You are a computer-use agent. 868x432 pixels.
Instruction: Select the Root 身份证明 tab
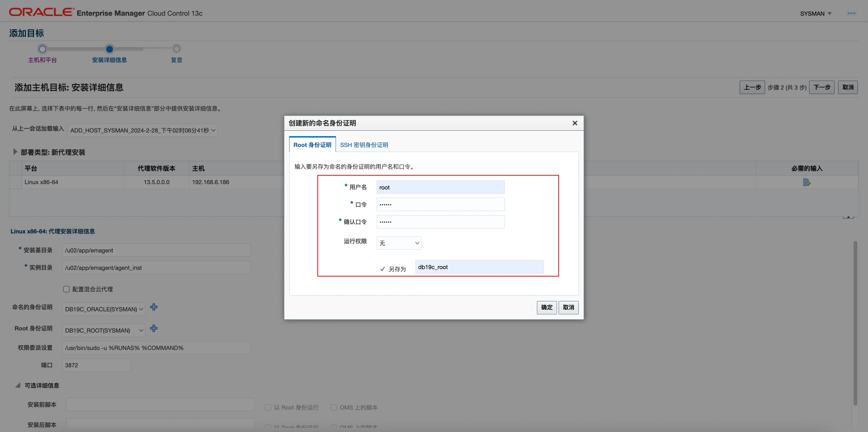pyautogui.click(x=312, y=145)
